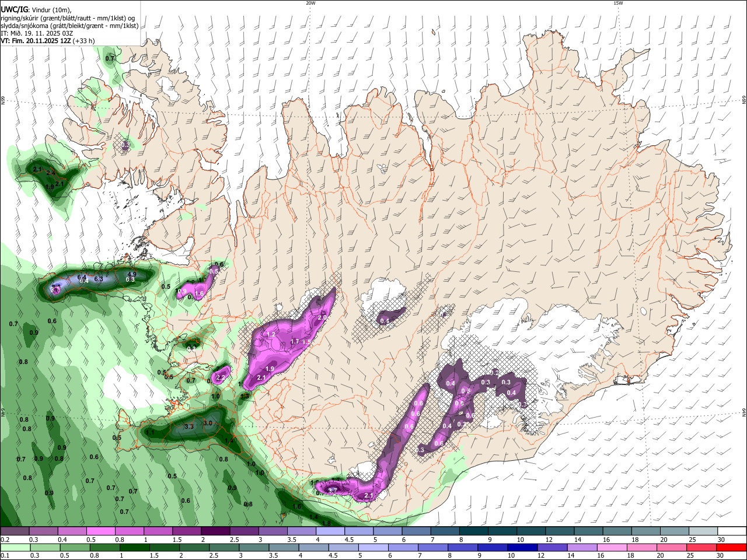The width and height of the screenshot is (747, 560).
Task: Click the "3.7" snow value on the south coast
Action: tap(333, 490)
